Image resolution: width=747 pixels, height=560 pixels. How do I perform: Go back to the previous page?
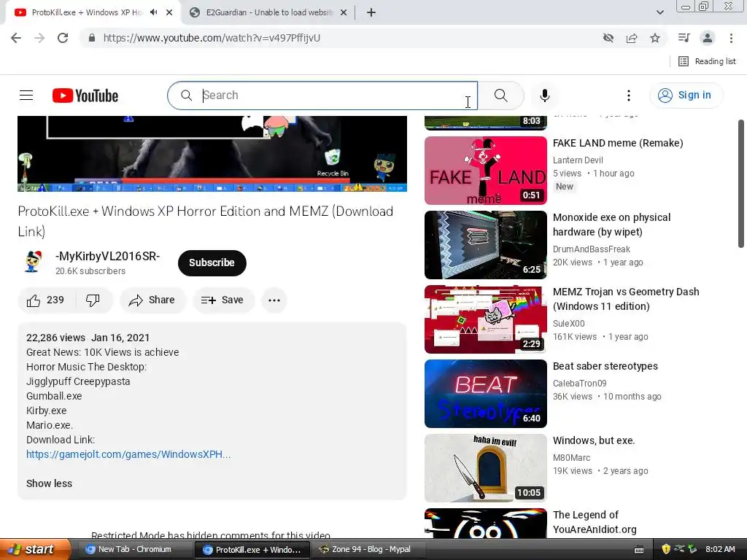(x=16, y=38)
